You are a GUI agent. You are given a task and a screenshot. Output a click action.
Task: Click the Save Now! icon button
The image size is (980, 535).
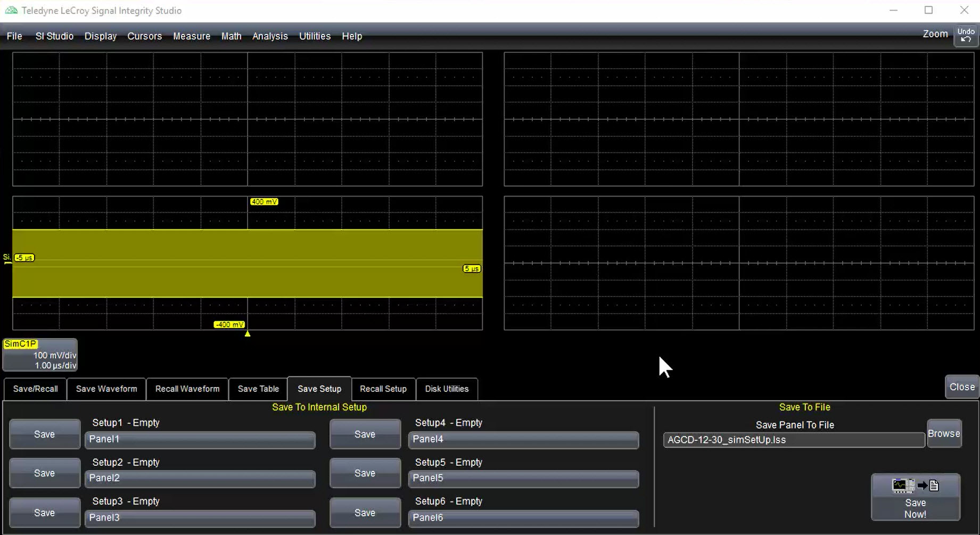click(916, 497)
